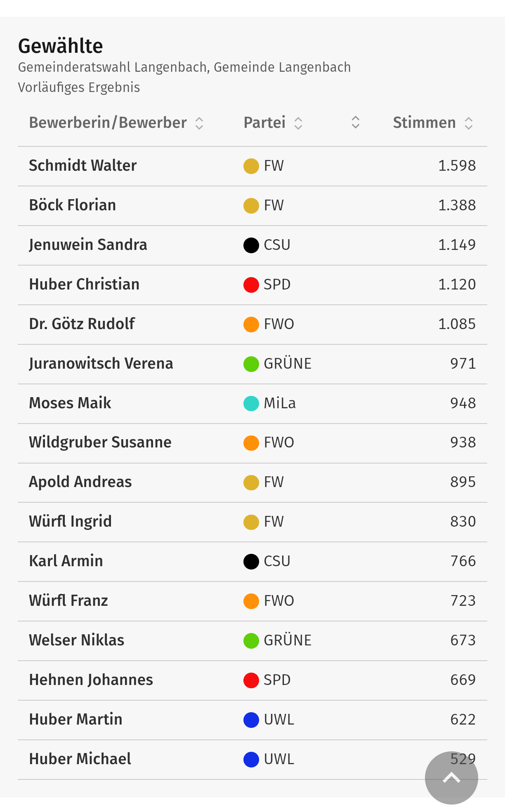Click Schmidt Walter's yellow FW dot

pos(251,166)
